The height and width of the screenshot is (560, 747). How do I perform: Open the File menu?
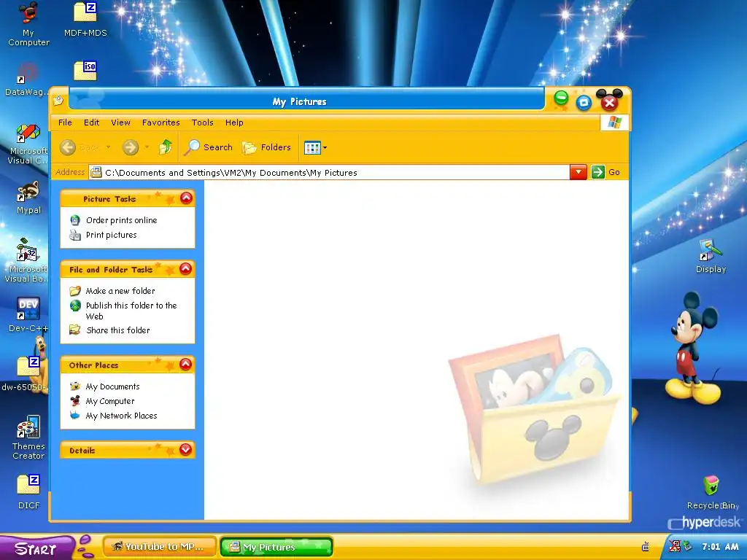coord(65,122)
